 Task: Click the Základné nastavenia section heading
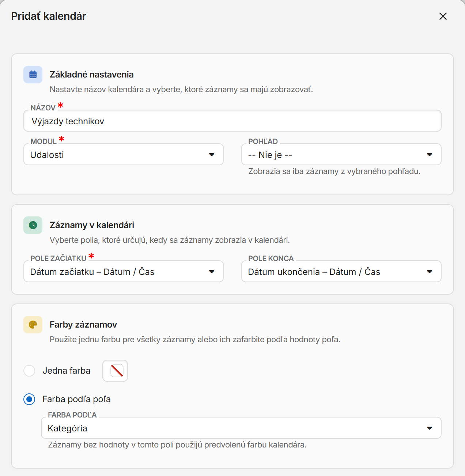point(92,75)
